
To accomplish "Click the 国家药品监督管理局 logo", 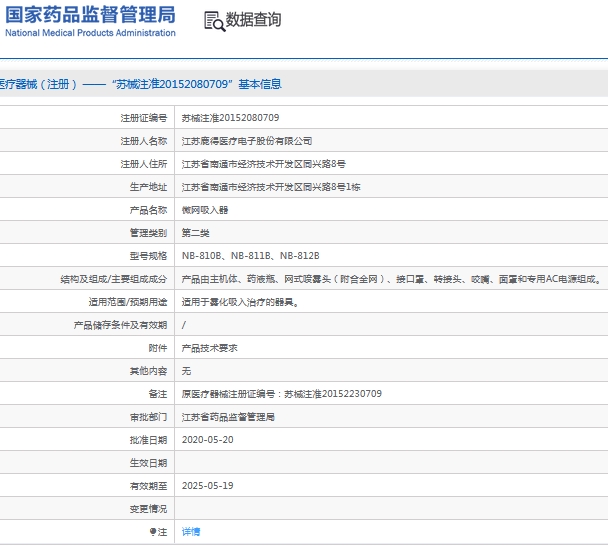I will tap(90, 15).
